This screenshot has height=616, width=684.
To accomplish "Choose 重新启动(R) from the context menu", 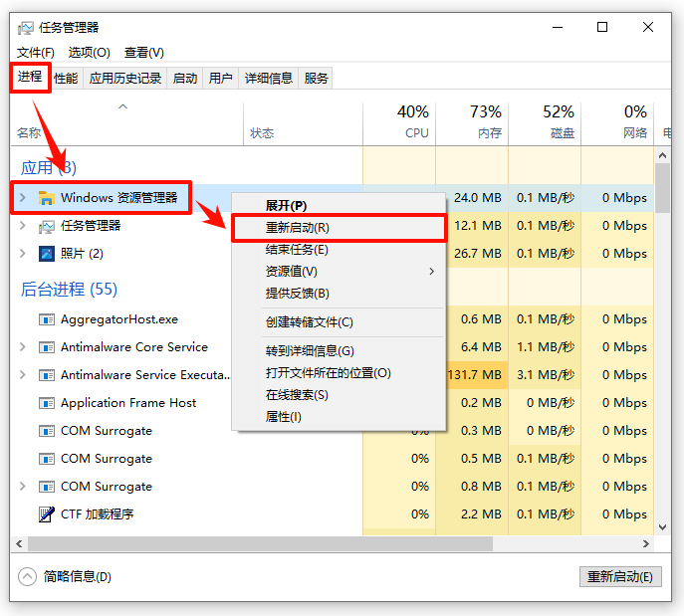I will tap(298, 228).
